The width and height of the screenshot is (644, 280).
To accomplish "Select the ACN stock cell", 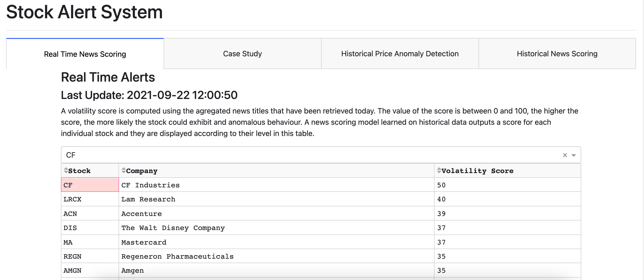I will click(90, 213).
